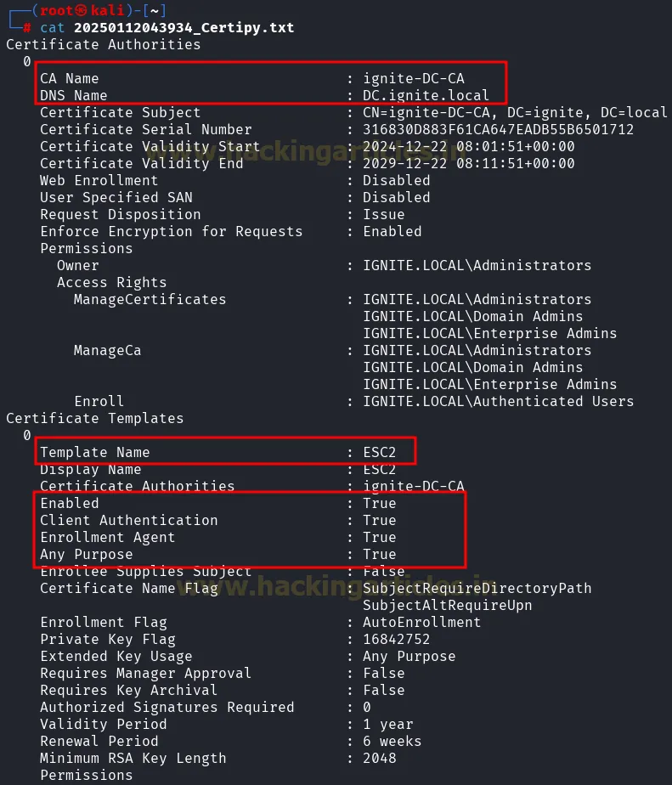The image size is (672, 785).
Task: Click the ManageCertificates access right label
Action: point(150,299)
